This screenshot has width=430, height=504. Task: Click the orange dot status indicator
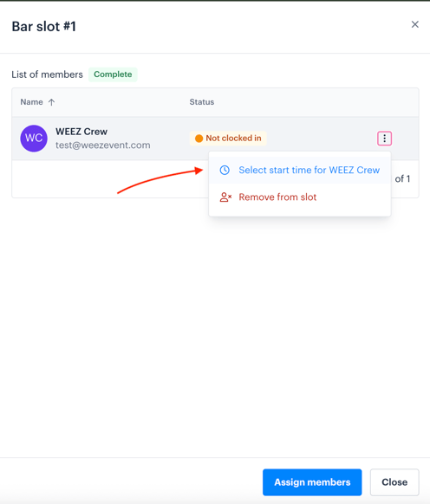pyautogui.click(x=199, y=139)
